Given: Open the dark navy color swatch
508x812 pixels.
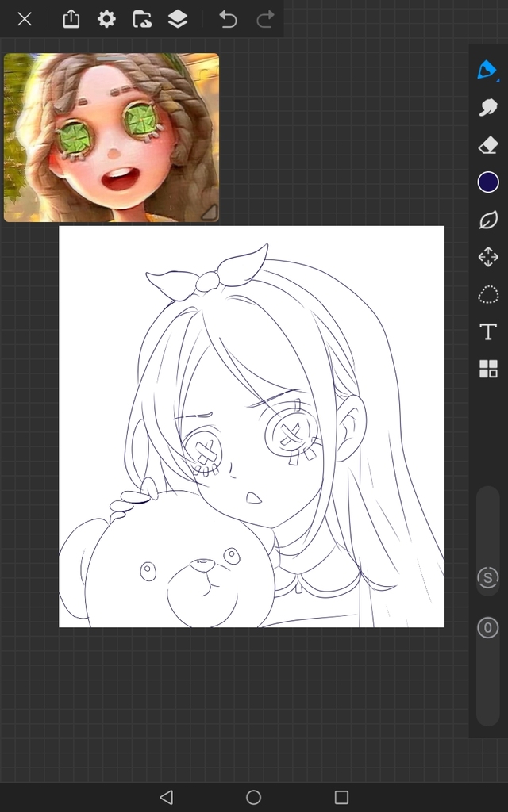Looking at the screenshot, I should point(488,182).
